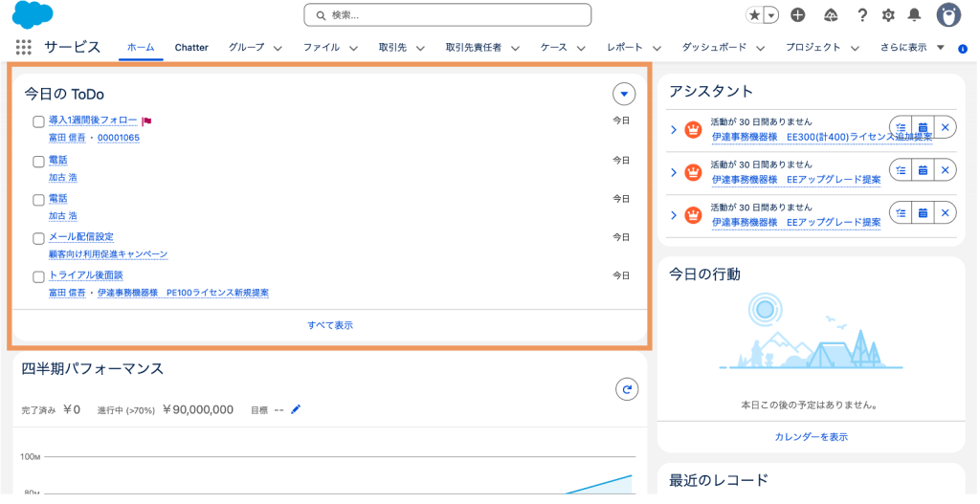The image size is (980, 504).
Task: Open the 今日の ToDo filter dropdown
Action: pyautogui.click(x=624, y=94)
